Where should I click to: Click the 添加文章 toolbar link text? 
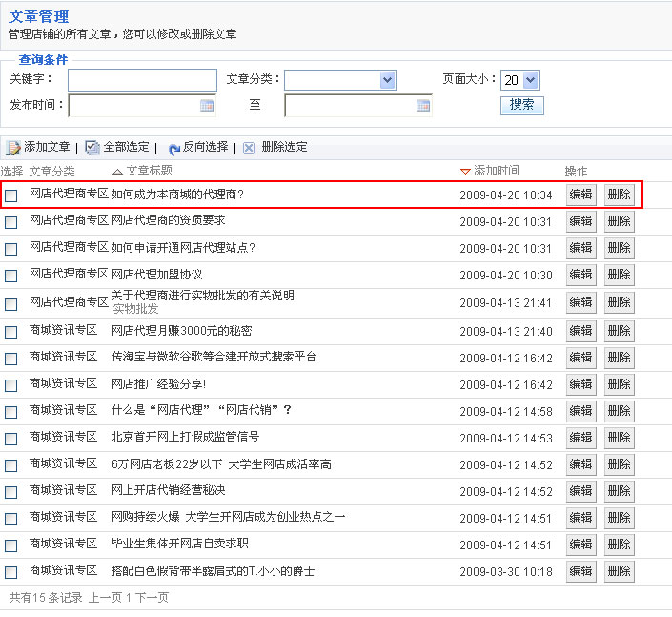coord(47,147)
